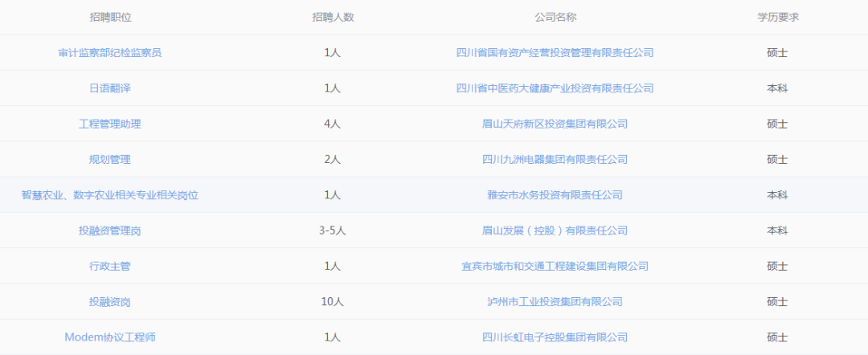Viewport: 868px width, 355px height.
Task: Click the 招聘人数 column header
Action: pos(333,17)
